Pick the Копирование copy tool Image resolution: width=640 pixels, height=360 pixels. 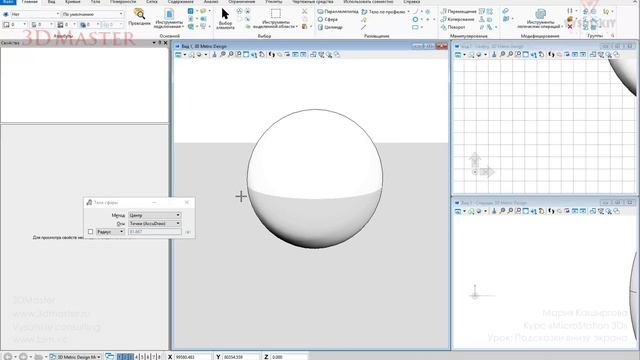point(458,19)
